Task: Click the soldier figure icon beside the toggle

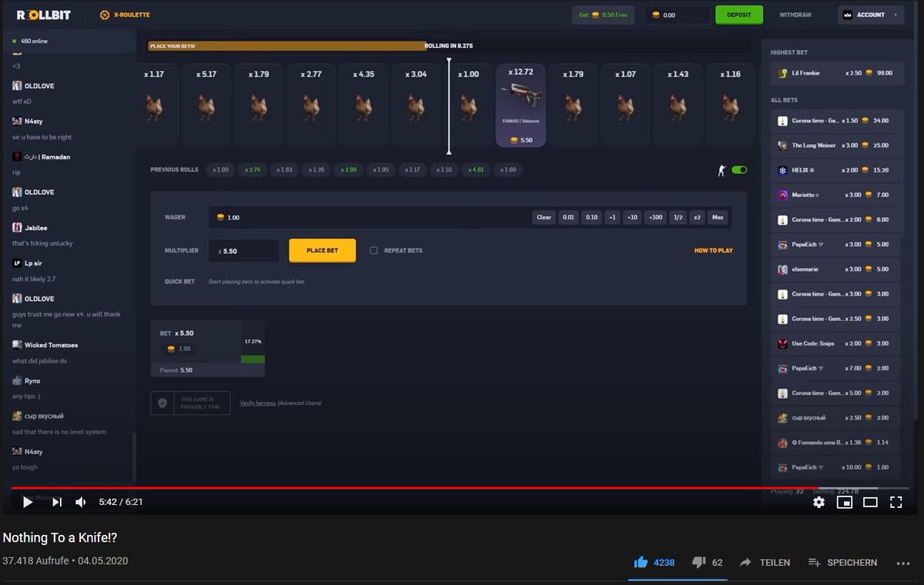Action: [721, 170]
